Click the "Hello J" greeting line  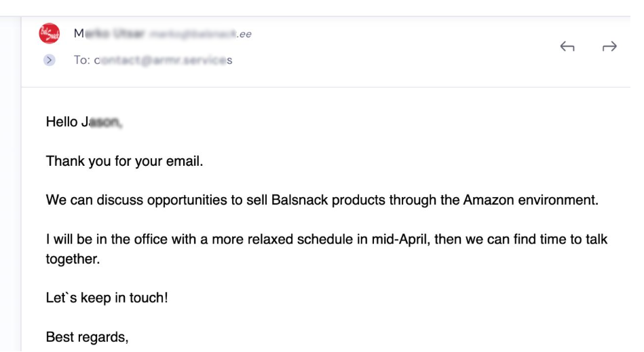click(83, 122)
